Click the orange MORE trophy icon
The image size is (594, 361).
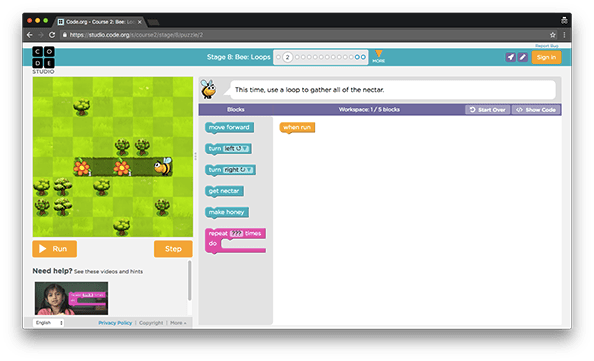tap(378, 56)
